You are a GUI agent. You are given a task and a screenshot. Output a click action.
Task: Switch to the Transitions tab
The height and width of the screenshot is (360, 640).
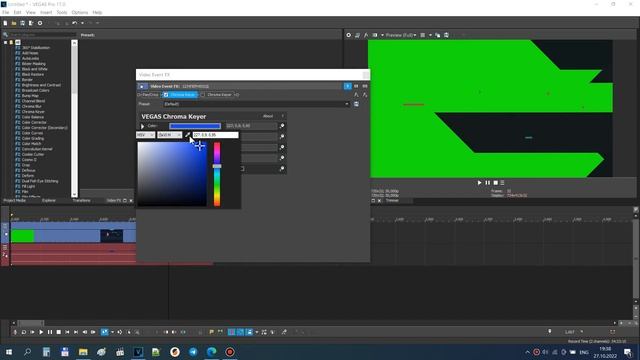pyautogui.click(x=82, y=200)
